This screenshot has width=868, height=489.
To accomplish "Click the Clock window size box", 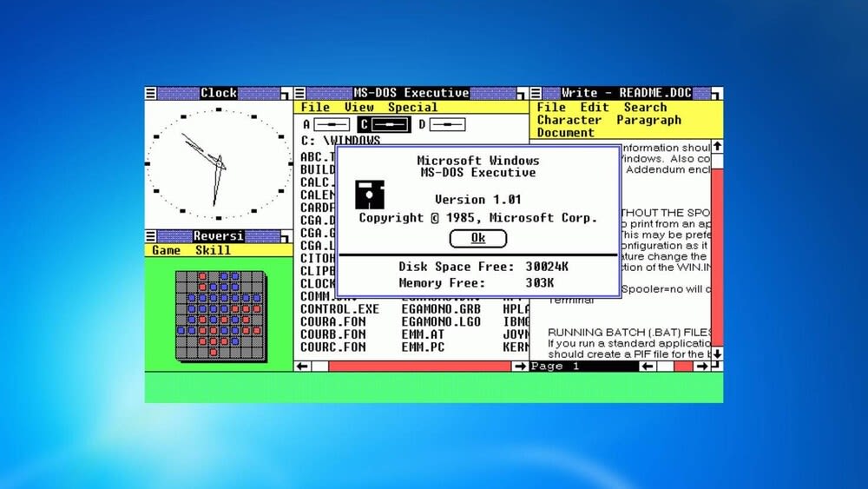I will point(286,94).
